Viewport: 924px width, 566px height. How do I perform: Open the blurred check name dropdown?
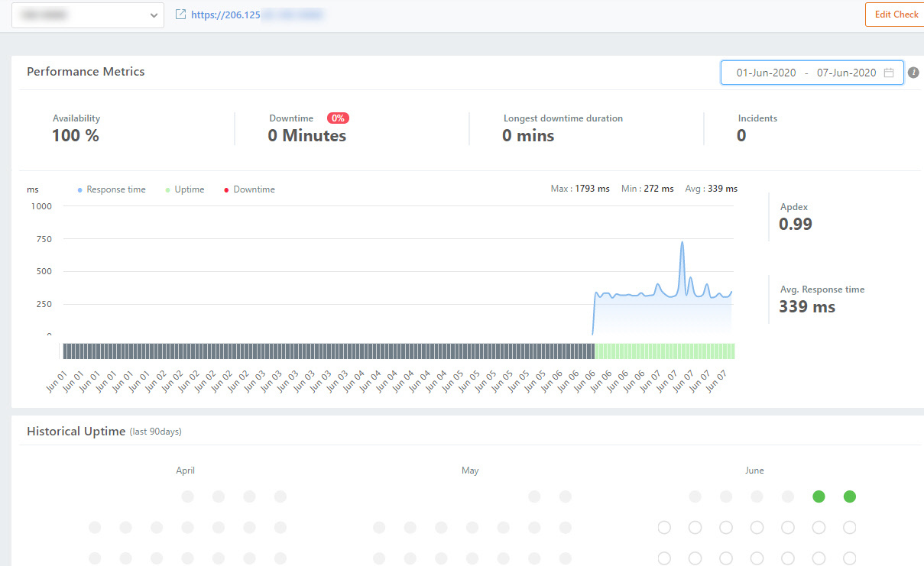click(88, 15)
